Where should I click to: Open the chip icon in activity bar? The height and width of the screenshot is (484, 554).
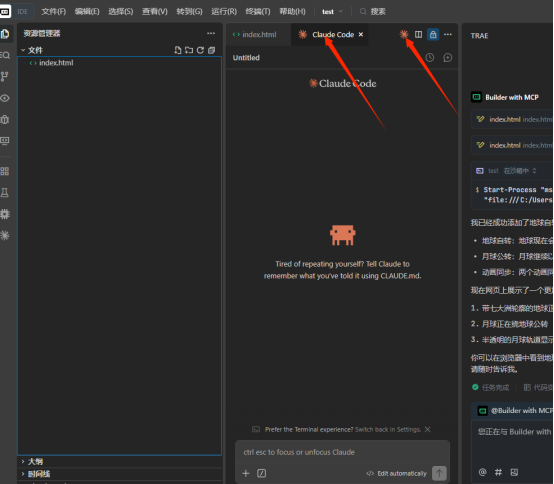coord(5,214)
